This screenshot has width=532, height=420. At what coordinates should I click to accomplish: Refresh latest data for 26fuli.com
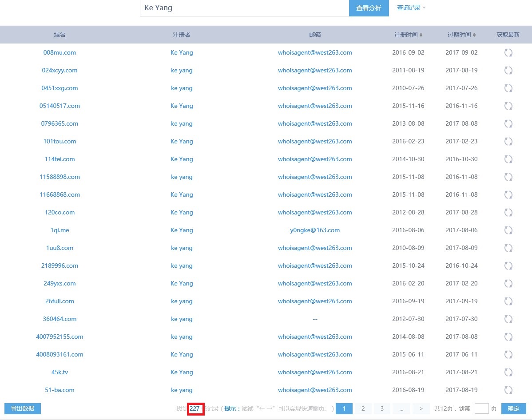[508, 301]
